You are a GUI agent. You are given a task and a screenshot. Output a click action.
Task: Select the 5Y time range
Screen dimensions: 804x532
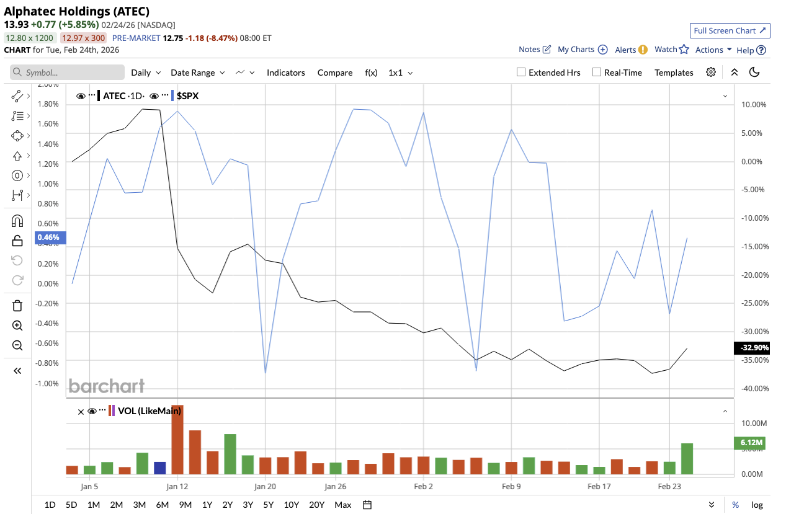[268, 505]
